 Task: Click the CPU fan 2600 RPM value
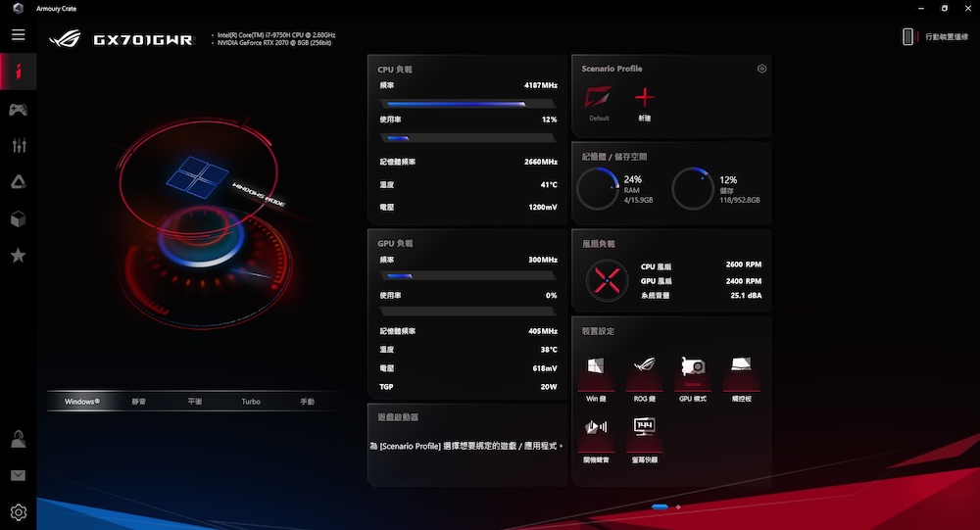point(744,265)
